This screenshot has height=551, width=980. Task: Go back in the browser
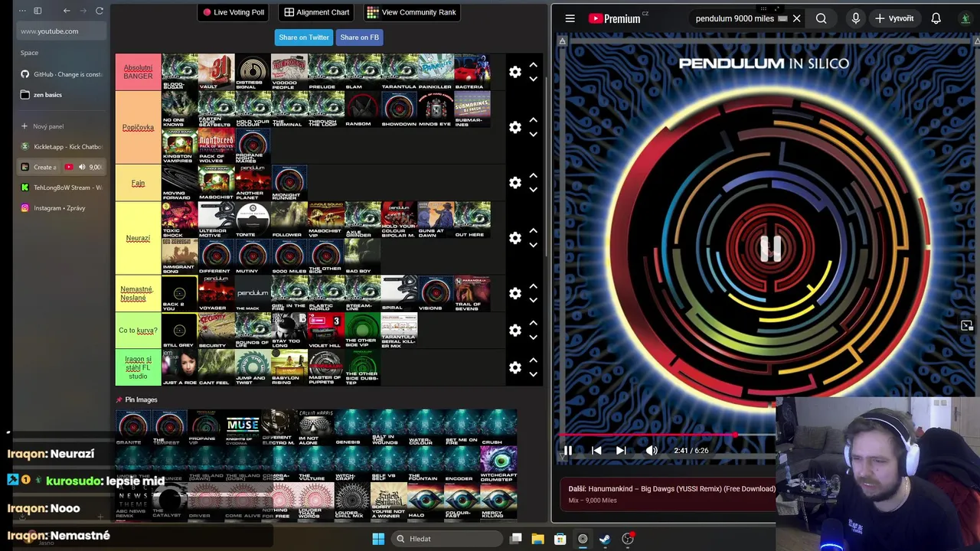pyautogui.click(x=67, y=11)
